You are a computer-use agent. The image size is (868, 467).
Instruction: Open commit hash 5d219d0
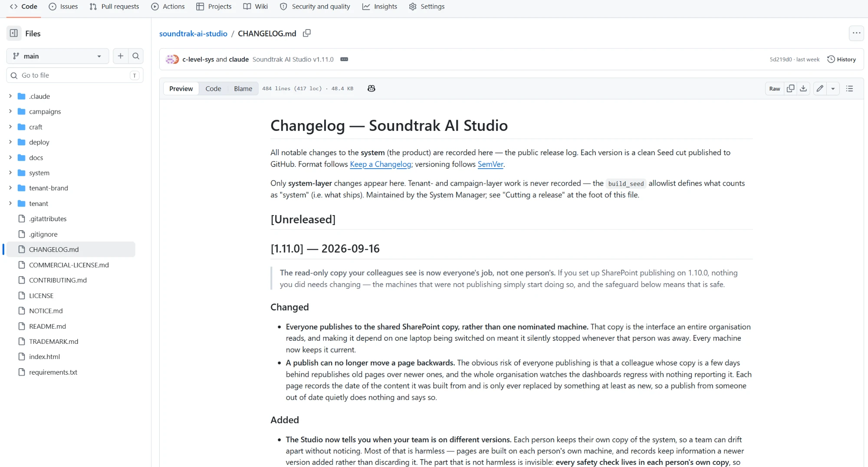[781, 59]
